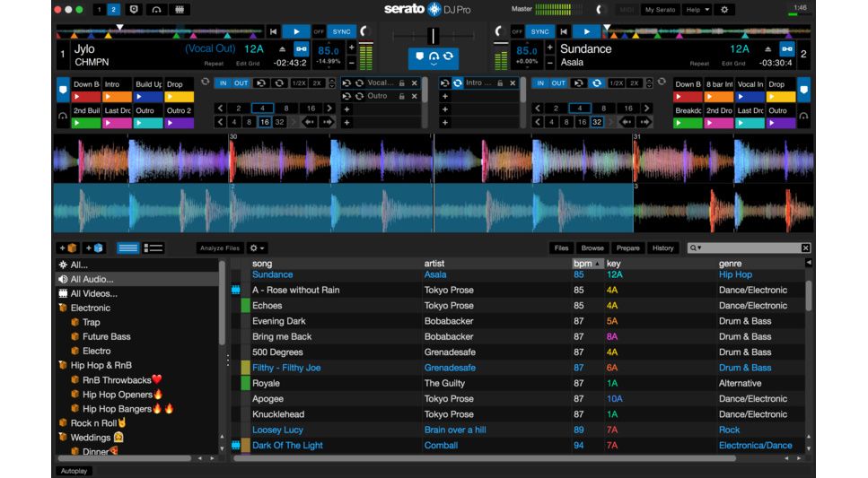Click the add smart crate icon
Viewport: 868px width, 478px height.
94,248
